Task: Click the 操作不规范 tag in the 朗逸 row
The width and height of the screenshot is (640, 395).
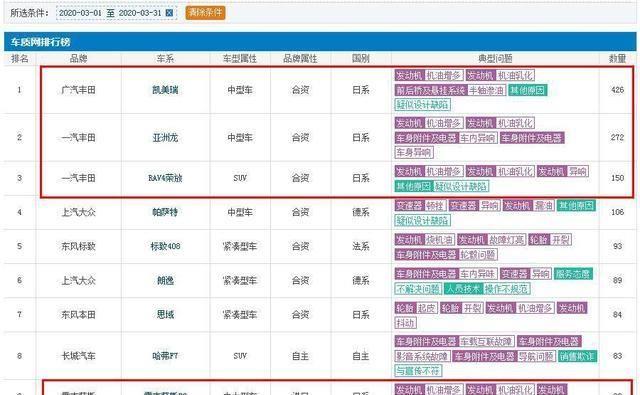Action: (x=507, y=289)
